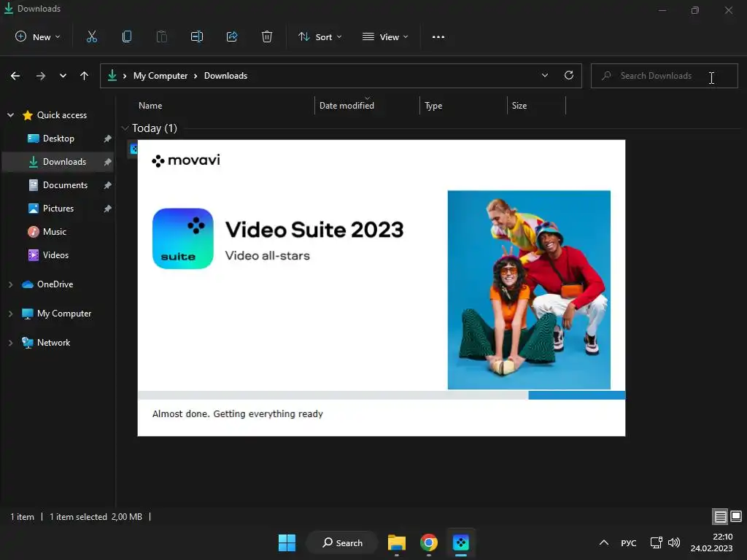
Task: Select Pictures in navigation pane
Action: tap(58, 208)
